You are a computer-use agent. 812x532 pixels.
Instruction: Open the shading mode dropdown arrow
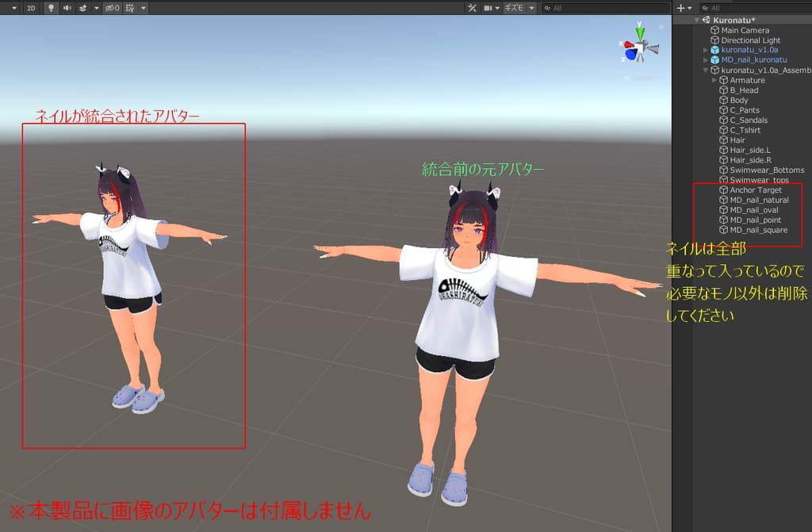pos(14,8)
